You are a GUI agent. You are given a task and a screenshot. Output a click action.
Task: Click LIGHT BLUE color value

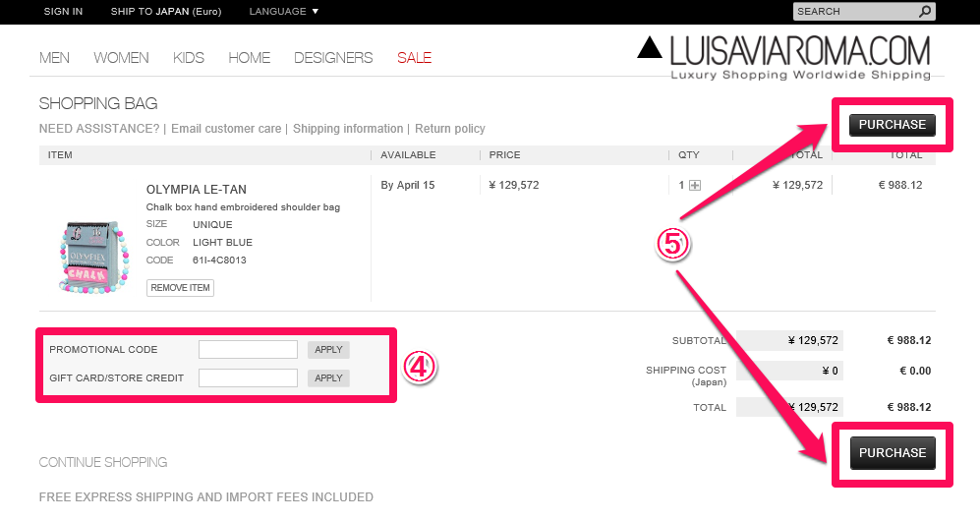tap(222, 243)
